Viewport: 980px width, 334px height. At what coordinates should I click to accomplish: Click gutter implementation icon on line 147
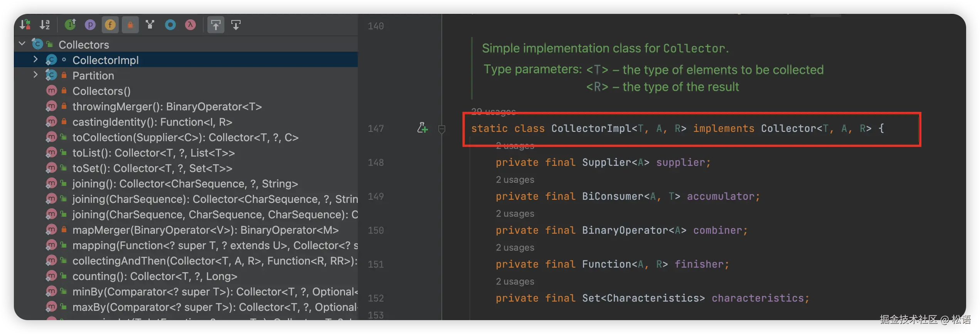coord(423,128)
